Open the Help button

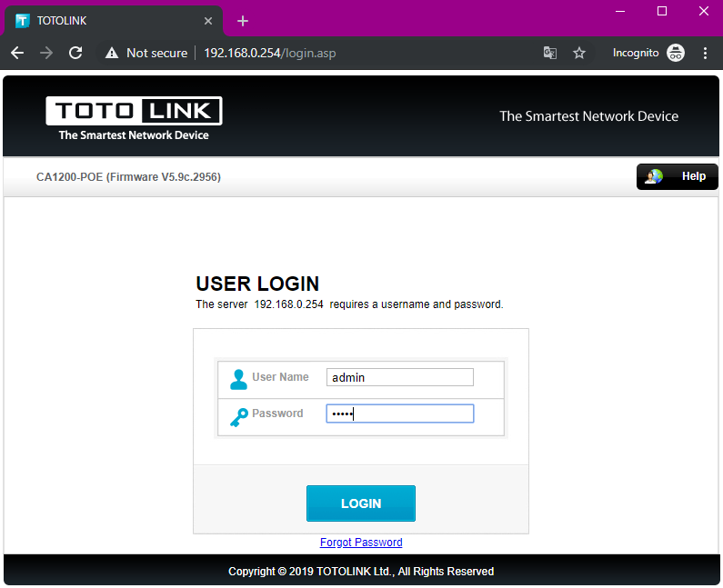[x=677, y=176]
